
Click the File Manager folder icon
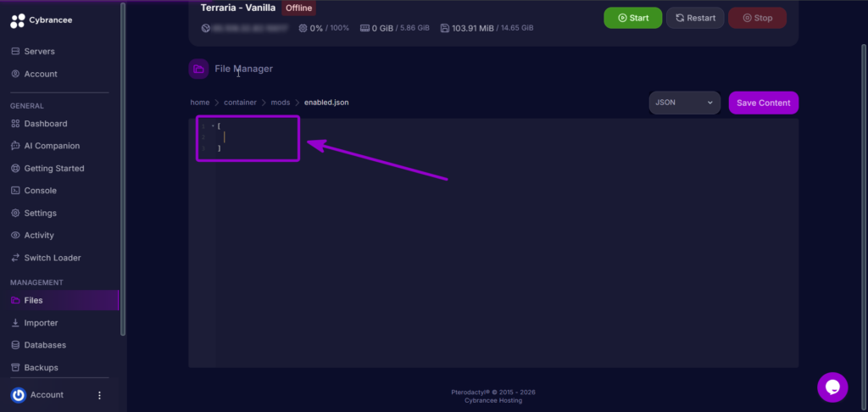click(198, 70)
